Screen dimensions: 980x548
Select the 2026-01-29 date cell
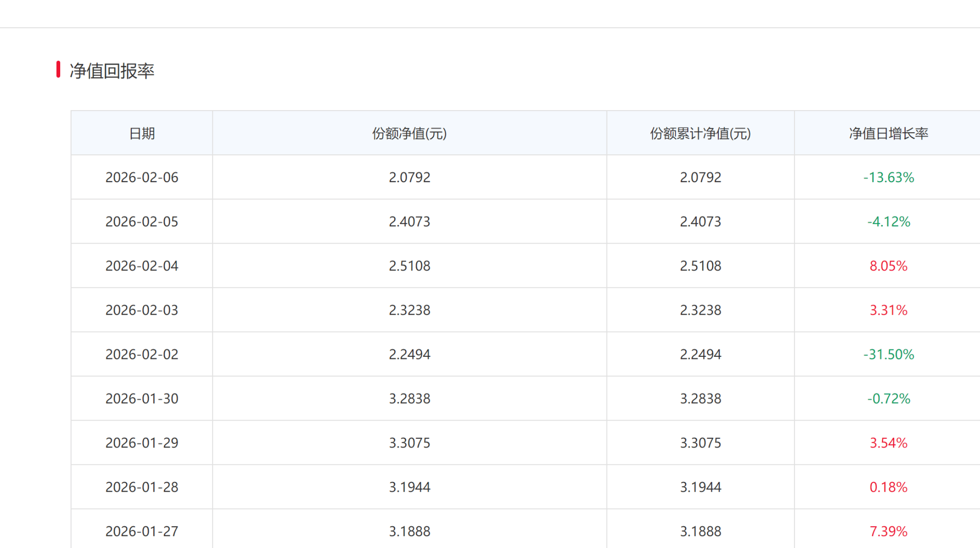[142, 443]
